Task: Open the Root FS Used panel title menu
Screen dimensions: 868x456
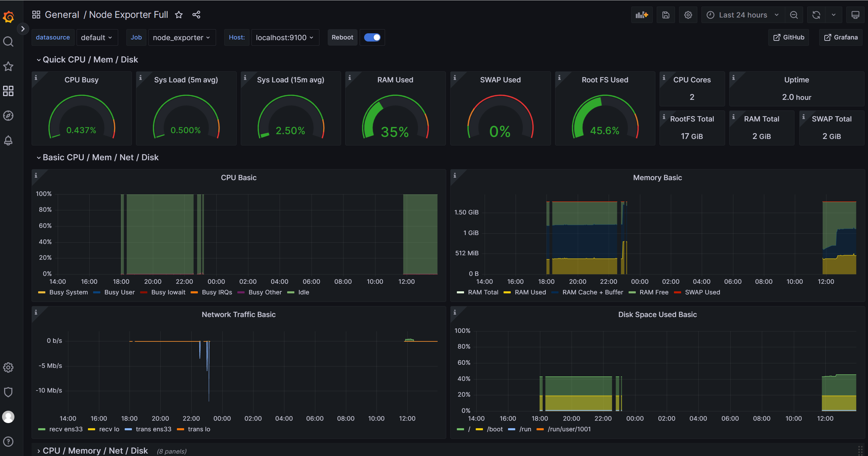Action: click(x=605, y=80)
